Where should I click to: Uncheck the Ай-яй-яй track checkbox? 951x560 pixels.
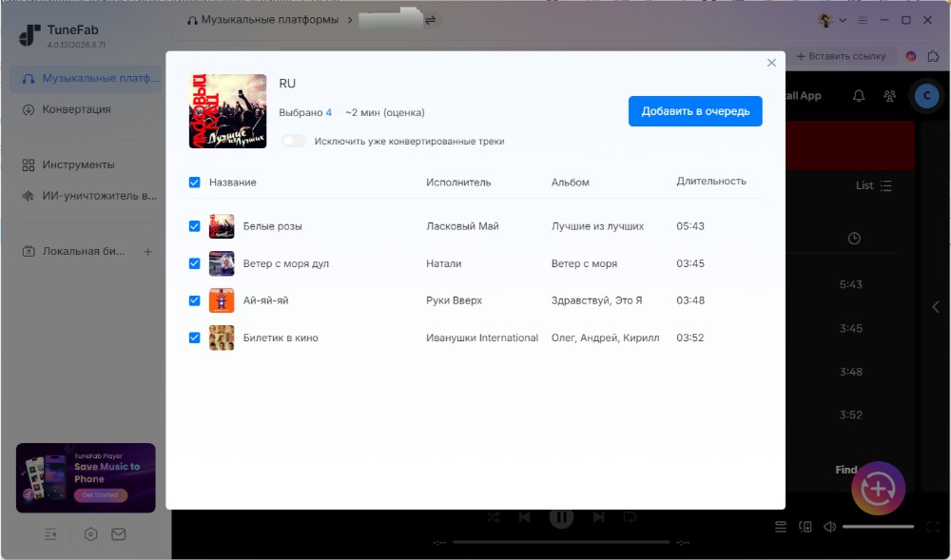194,300
